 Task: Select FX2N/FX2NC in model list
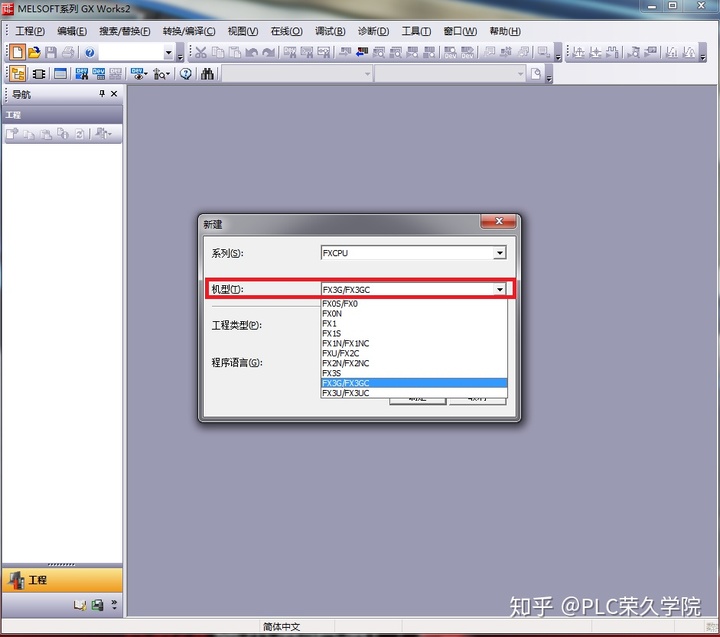(x=414, y=363)
